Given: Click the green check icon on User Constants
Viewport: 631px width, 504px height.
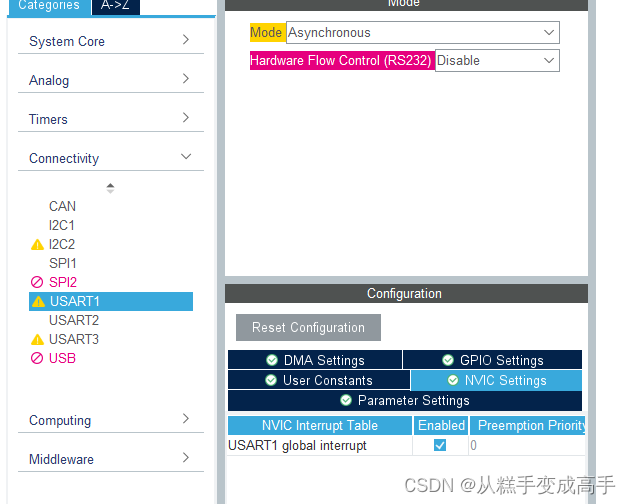Looking at the screenshot, I should tap(271, 380).
